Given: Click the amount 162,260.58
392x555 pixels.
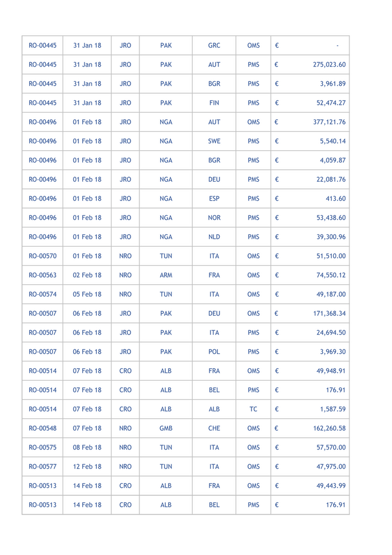Looking at the screenshot, I should point(329,428).
